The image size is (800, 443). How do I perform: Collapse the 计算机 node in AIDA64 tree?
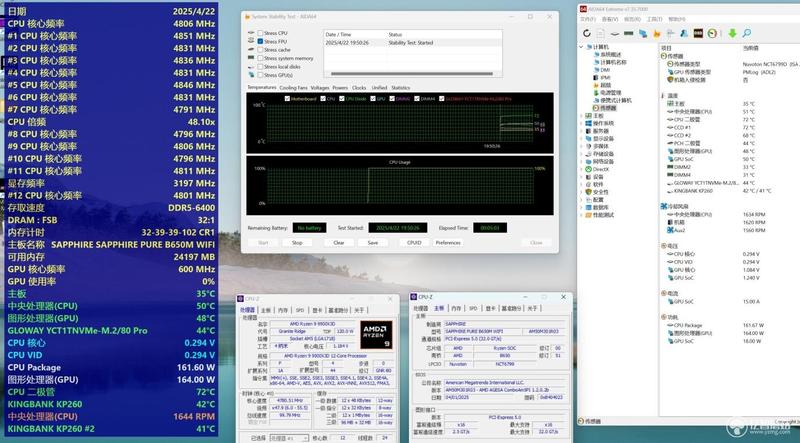[x=581, y=47]
